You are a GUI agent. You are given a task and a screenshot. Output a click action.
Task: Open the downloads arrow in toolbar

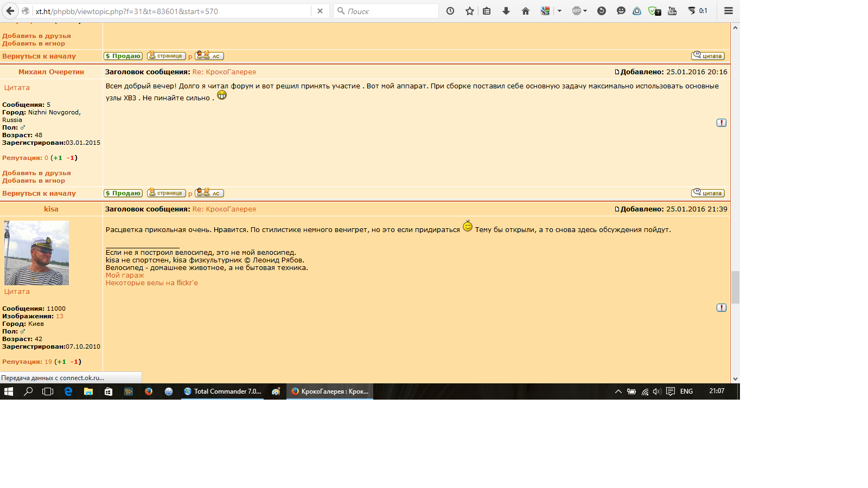pos(506,11)
